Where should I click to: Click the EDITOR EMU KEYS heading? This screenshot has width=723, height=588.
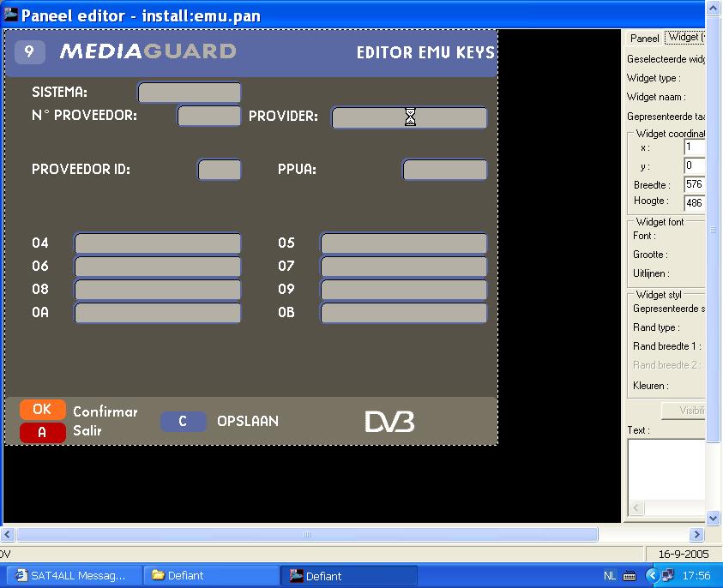click(425, 52)
